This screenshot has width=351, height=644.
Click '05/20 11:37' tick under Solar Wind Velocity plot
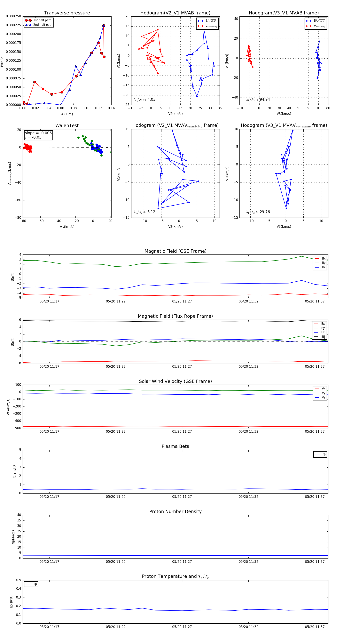315,431
